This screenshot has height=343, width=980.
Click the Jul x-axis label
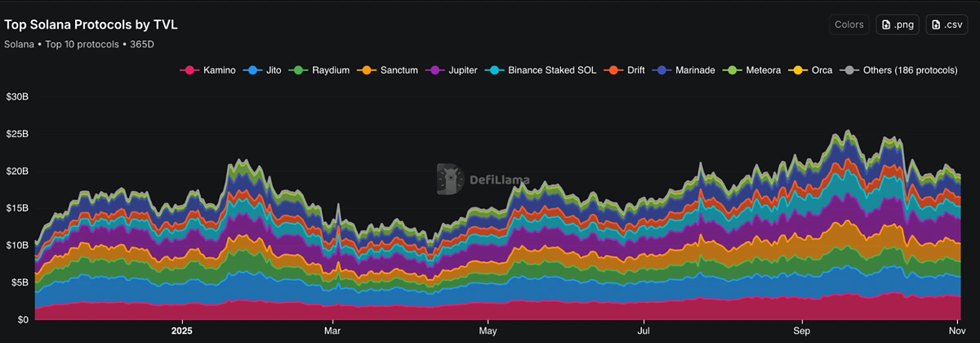pos(644,332)
